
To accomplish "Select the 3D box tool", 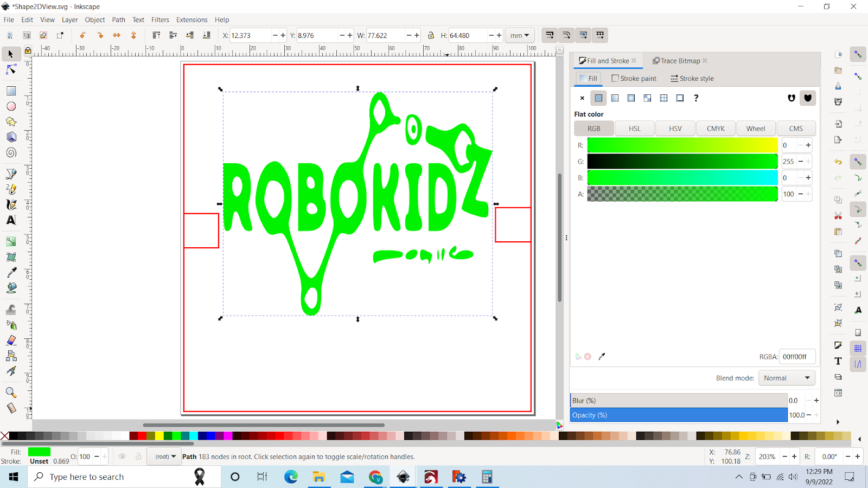I will coord(11,137).
